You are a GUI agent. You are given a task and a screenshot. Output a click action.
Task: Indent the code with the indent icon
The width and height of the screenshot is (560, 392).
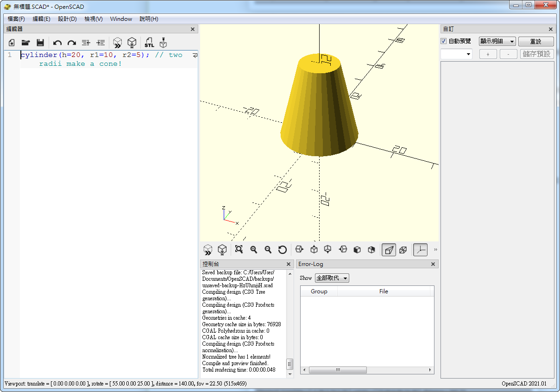[101, 43]
